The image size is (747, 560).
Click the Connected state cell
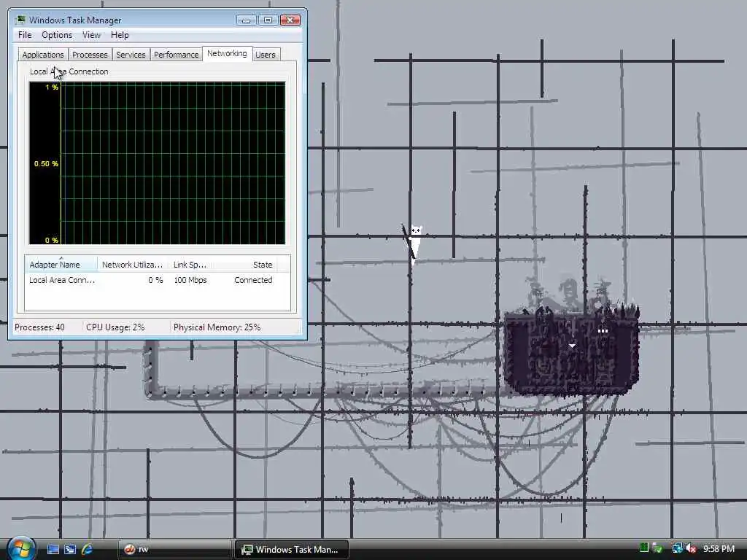(x=253, y=280)
